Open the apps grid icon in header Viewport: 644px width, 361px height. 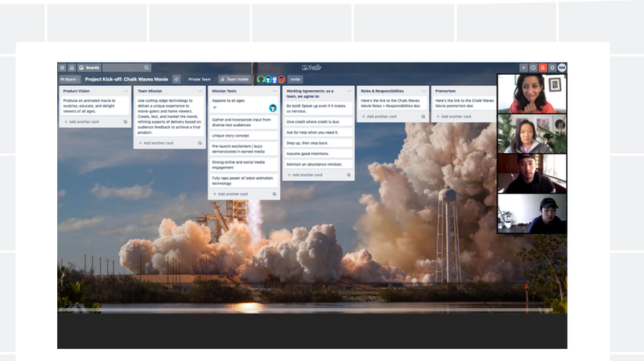[x=62, y=68]
